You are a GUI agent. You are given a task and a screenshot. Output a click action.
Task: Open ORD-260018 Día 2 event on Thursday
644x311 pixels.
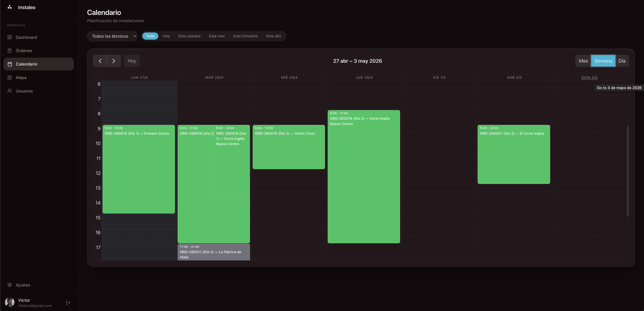[364, 177]
